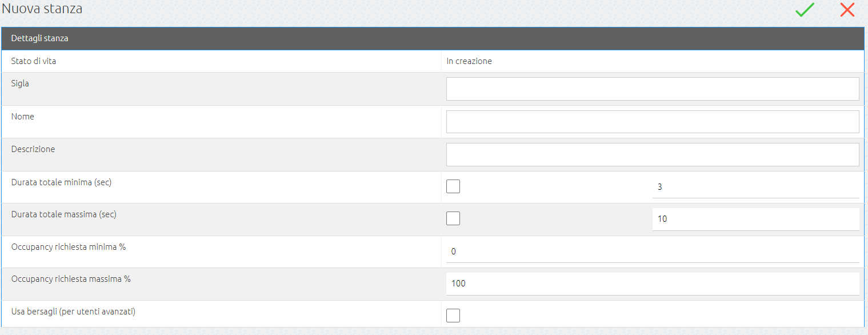Enable the Durata totale minima checkbox
The image size is (868, 335).
click(453, 186)
